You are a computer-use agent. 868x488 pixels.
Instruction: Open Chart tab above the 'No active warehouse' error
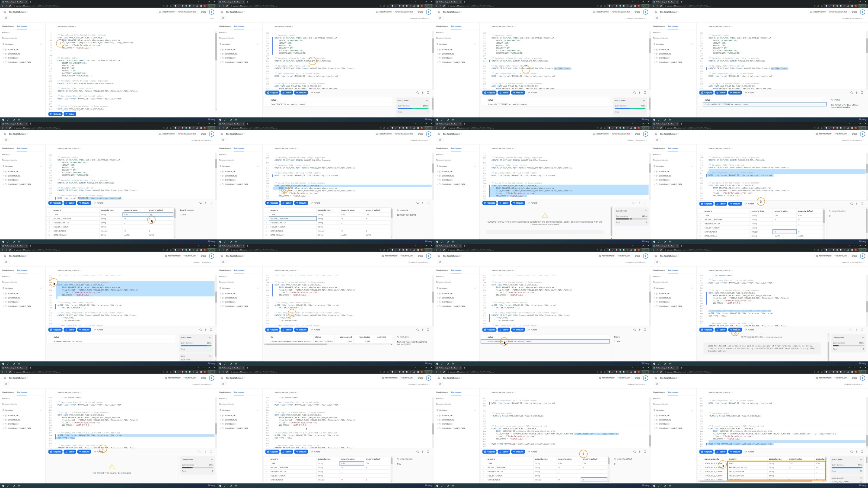click(532, 203)
